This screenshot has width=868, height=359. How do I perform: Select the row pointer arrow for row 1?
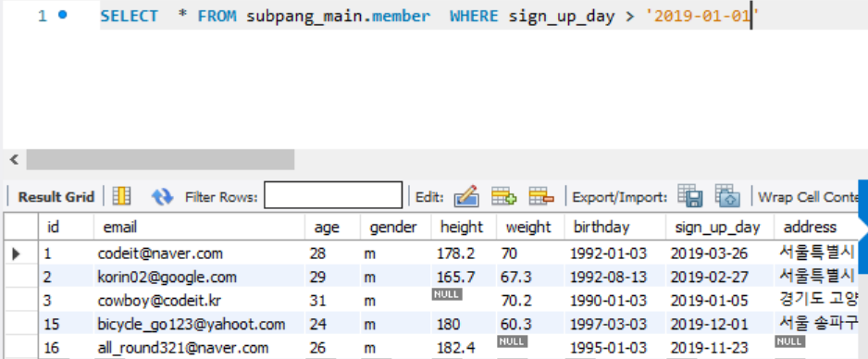pyautogui.click(x=16, y=254)
